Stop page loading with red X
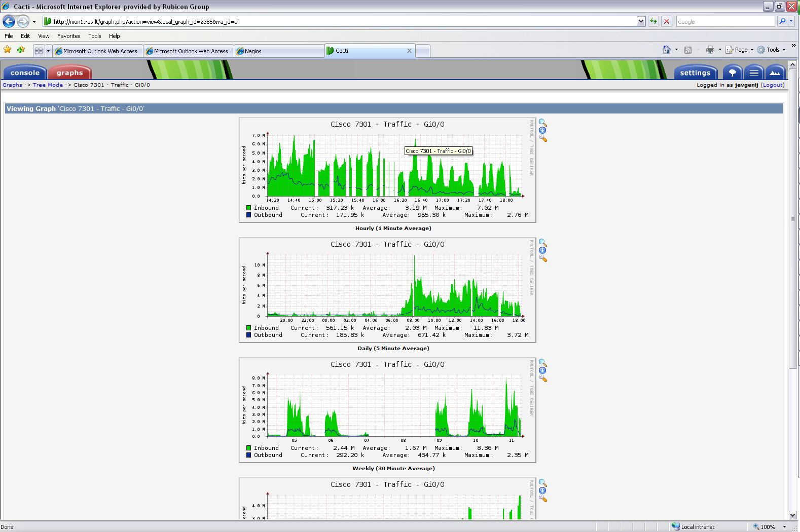Viewport: 800px width, 532px height. [x=667, y=21]
